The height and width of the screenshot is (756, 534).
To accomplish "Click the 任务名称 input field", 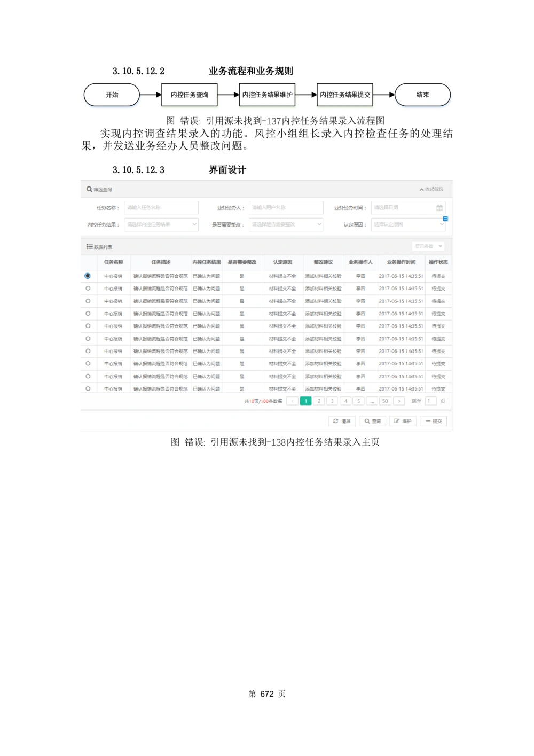I will (161, 208).
